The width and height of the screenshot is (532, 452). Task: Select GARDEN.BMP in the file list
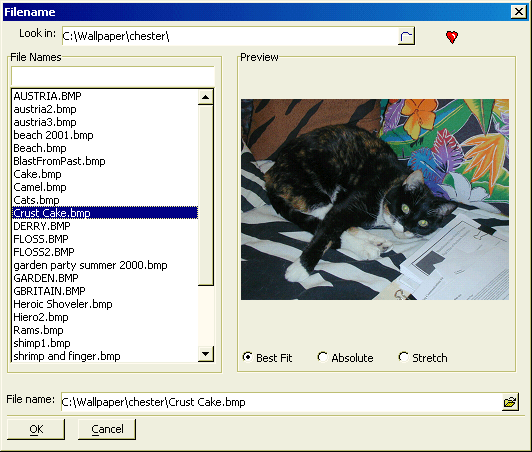point(105,278)
